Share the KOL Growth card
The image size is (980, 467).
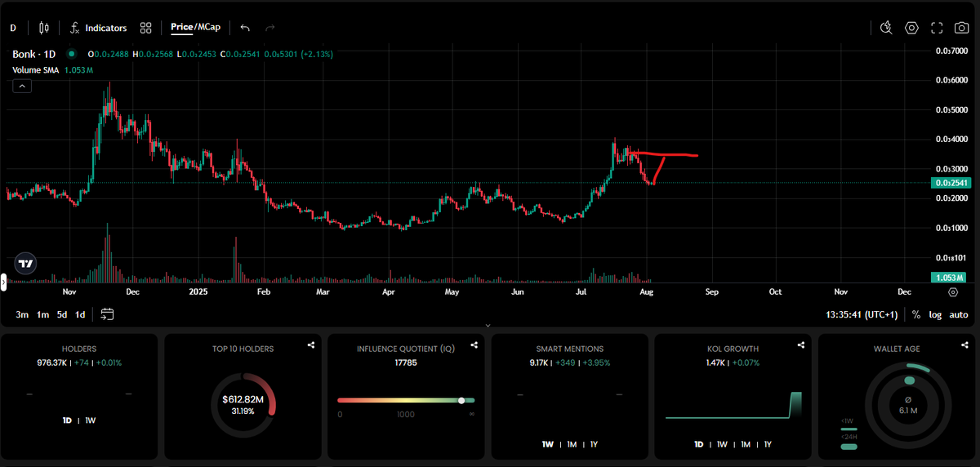[801, 345]
